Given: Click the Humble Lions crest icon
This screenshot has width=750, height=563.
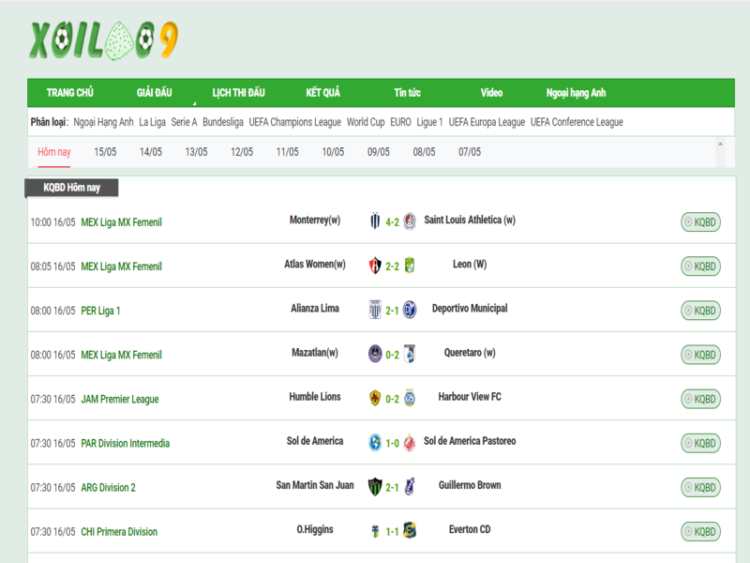Looking at the screenshot, I should (x=375, y=398).
